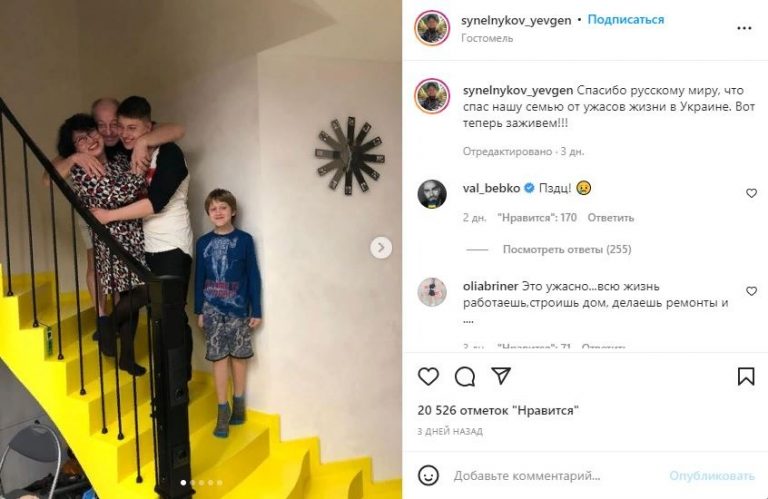The width and height of the screenshot is (768, 499).
Task: Open the Гостомель location link
Action: pos(487,38)
